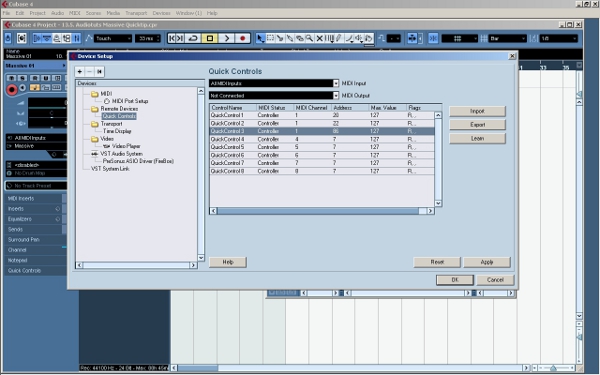Select Video Player tree item
Viewport: 600px width, 375px height.
click(x=126, y=146)
